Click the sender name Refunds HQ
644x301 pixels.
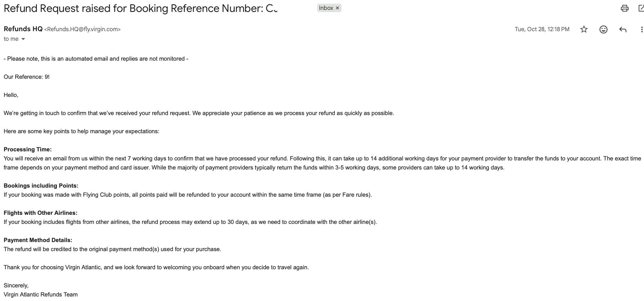23,29
